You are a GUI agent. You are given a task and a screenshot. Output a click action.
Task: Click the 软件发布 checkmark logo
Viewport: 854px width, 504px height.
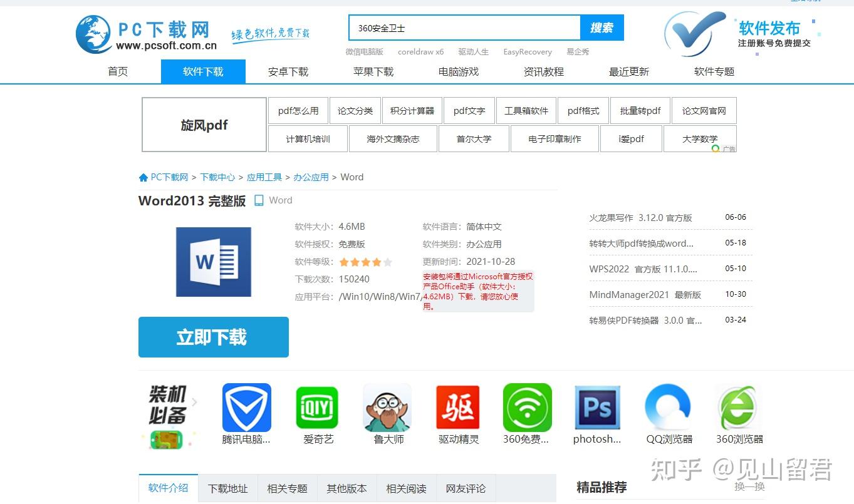(x=695, y=33)
